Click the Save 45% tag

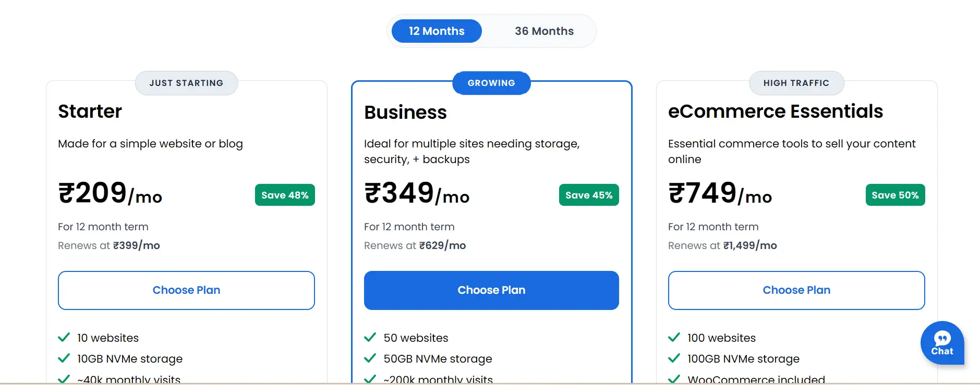click(x=589, y=195)
